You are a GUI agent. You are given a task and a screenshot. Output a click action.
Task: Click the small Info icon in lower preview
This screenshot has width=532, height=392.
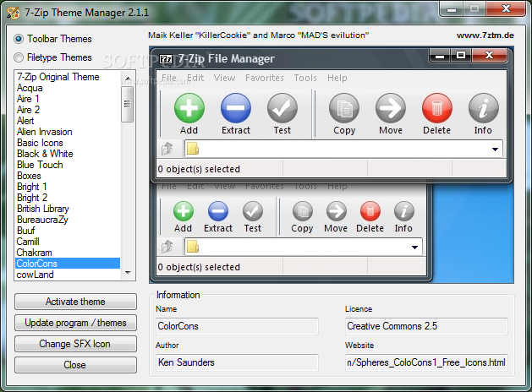(403, 211)
